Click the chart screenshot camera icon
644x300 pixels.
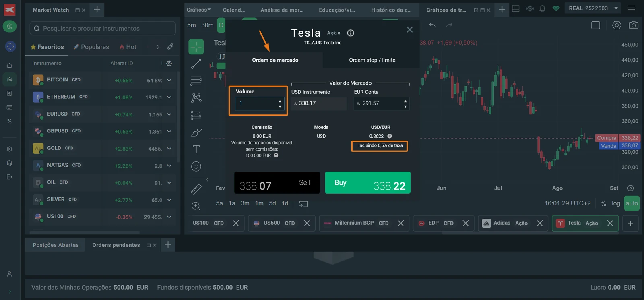(634, 25)
